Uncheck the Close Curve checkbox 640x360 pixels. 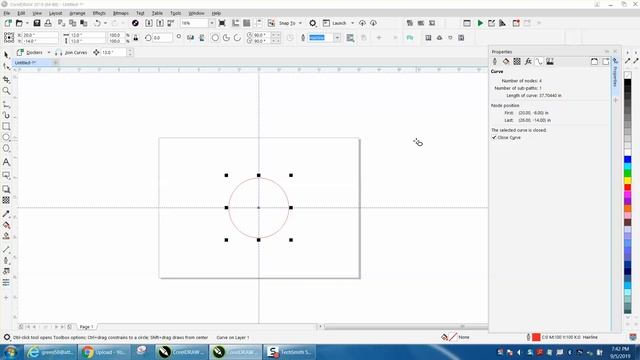coord(494,138)
